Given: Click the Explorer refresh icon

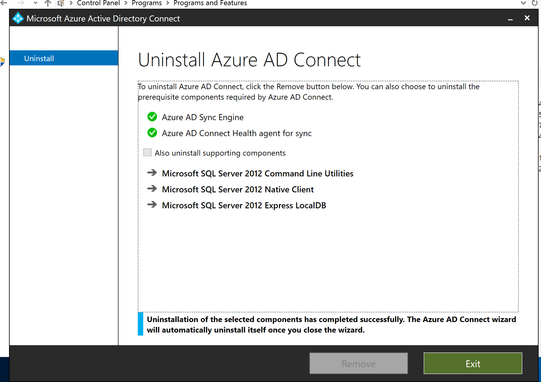Looking at the screenshot, I should 535,3.
